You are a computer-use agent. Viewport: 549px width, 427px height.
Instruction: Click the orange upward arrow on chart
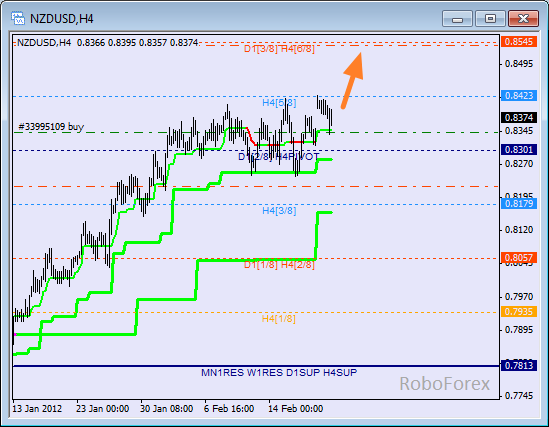click(x=353, y=80)
